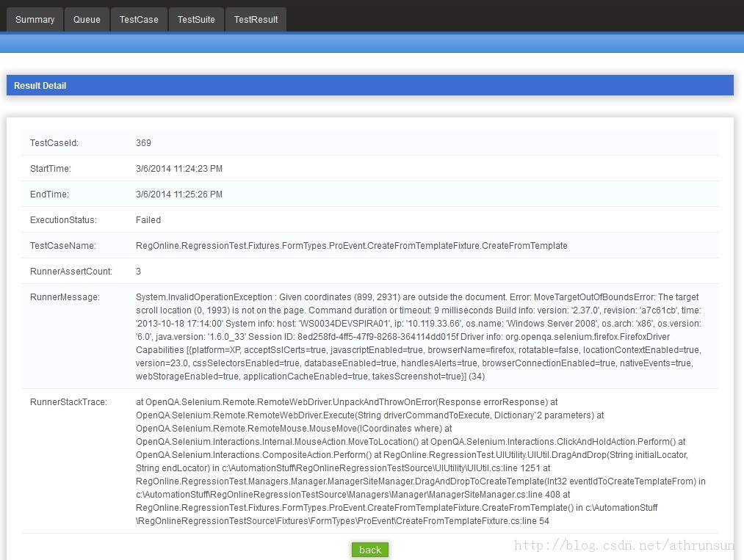Click the StartTime field label
The image size is (744, 560).
click(x=50, y=169)
